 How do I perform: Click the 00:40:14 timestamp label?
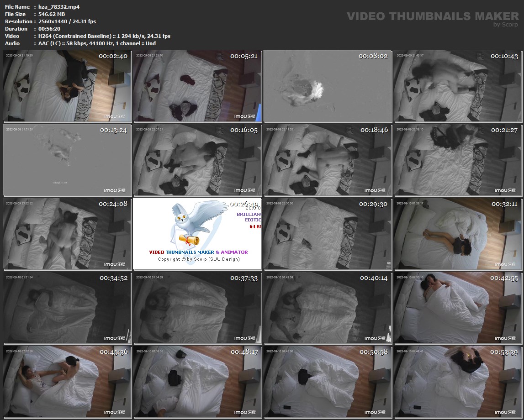[x=374, y=278]
